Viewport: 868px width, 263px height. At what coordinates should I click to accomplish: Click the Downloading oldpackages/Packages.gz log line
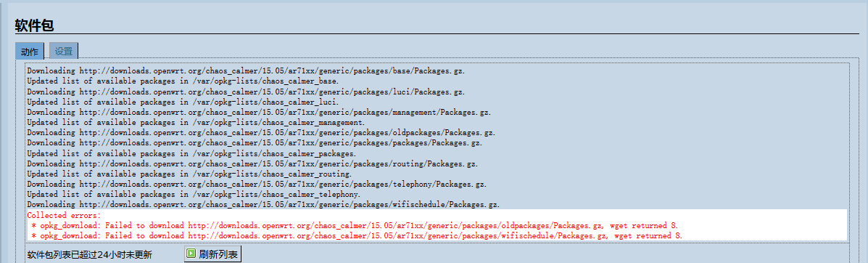261,133
